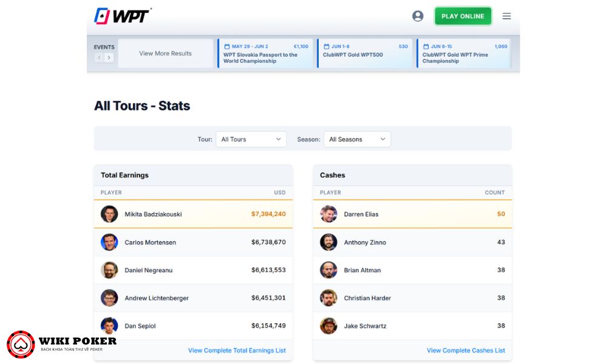Open the user account profile icon
The image size is (607, 364).
click(x=418, y=16)
